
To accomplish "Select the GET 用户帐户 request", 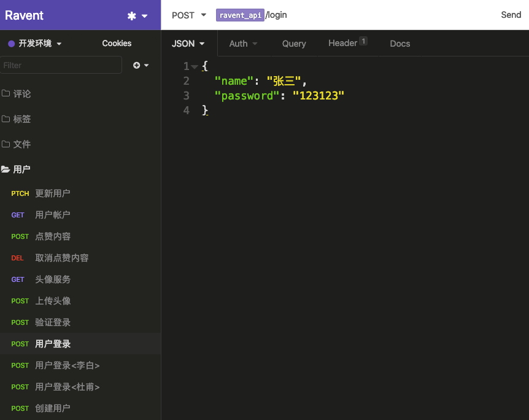I will (80, 215).
